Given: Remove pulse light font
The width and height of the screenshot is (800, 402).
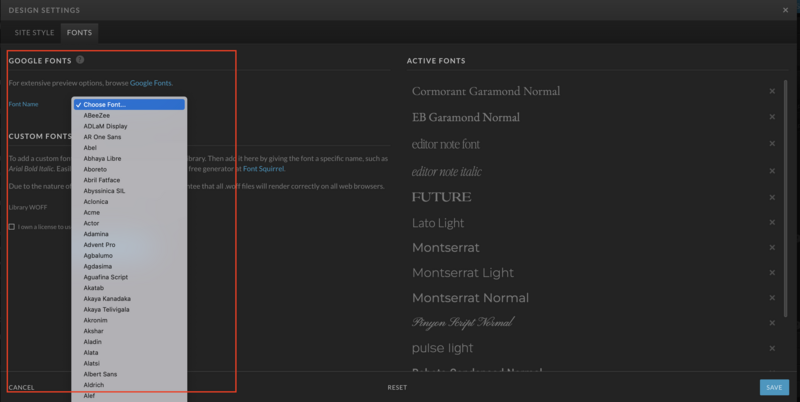Looking at the screenshot, I should [x=772, y=348].
